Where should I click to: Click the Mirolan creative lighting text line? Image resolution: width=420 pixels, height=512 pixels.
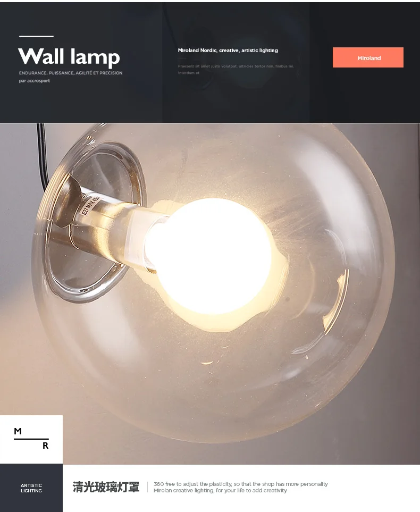pos(220,490)
